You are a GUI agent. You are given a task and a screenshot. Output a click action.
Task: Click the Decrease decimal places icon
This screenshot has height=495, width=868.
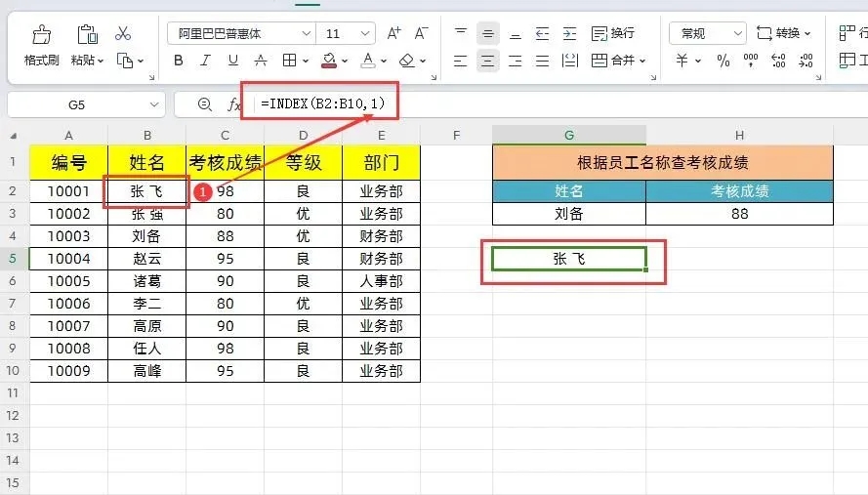coord(806,61)
